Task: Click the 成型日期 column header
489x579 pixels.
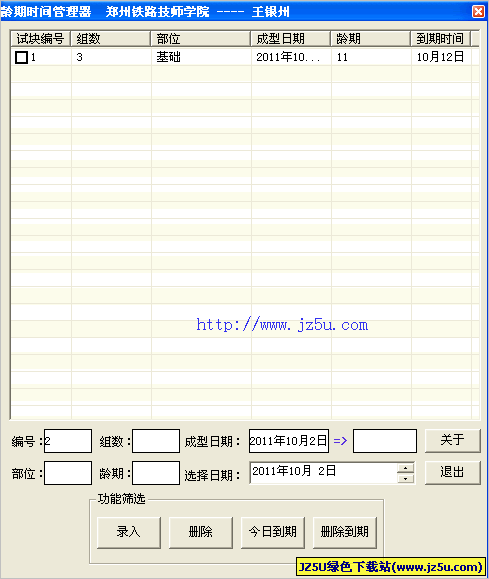Action: (x=291, y=38)
